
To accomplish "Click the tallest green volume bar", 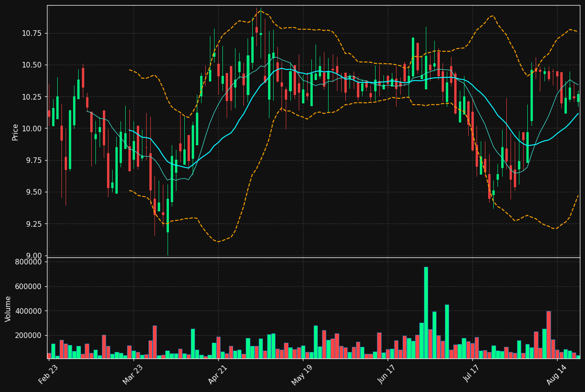I will [426, 312].
